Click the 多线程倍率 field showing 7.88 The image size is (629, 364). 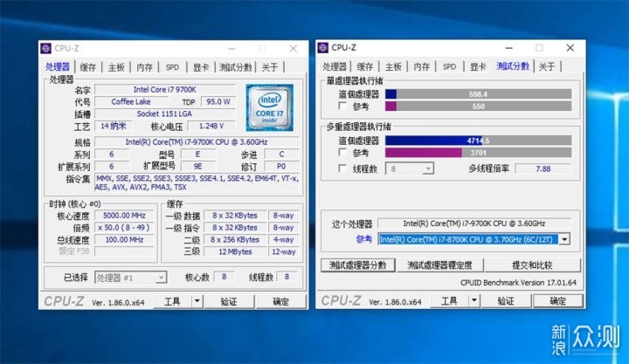tap(543, 168)
